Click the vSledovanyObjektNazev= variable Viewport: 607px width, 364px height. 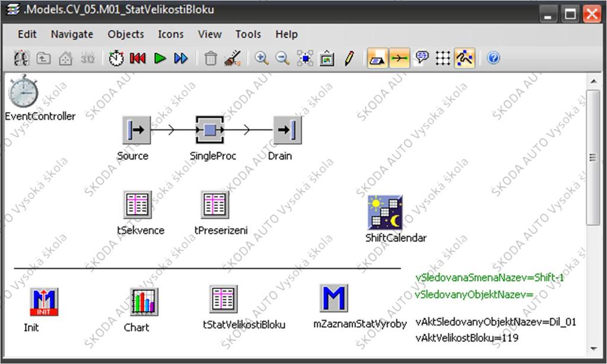click(474, 295)
